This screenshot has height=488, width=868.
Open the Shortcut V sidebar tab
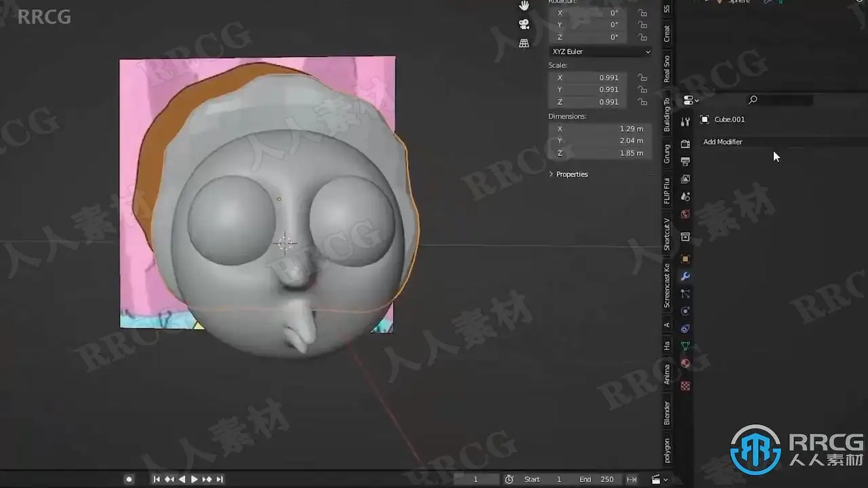[667, 234]
